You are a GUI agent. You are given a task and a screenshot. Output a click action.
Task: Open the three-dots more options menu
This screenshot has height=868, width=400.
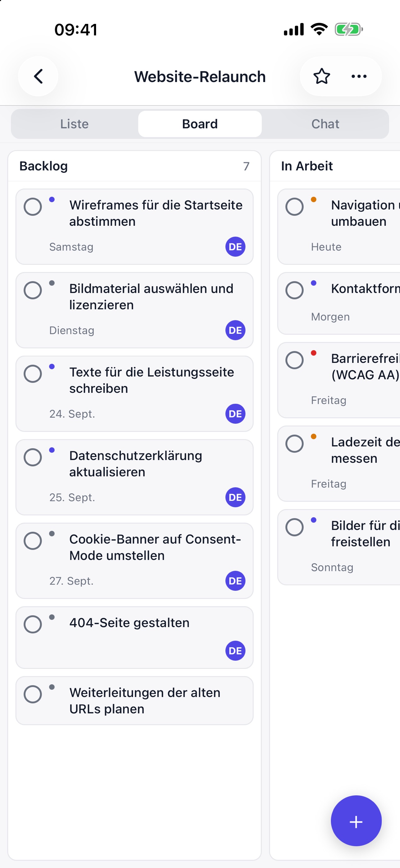359,76
